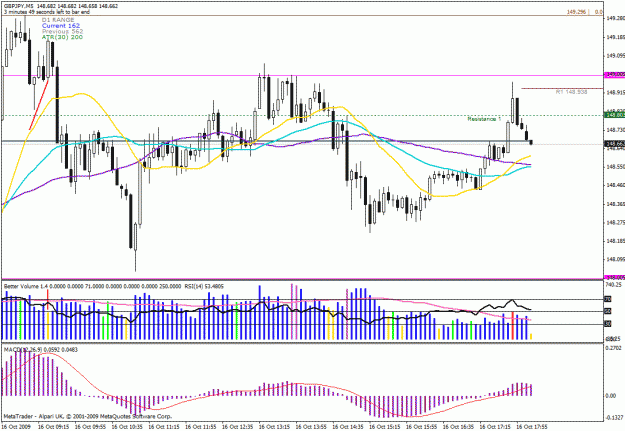
Task: Click the 148.550 price axis label
Action: (x=615, y=167)
